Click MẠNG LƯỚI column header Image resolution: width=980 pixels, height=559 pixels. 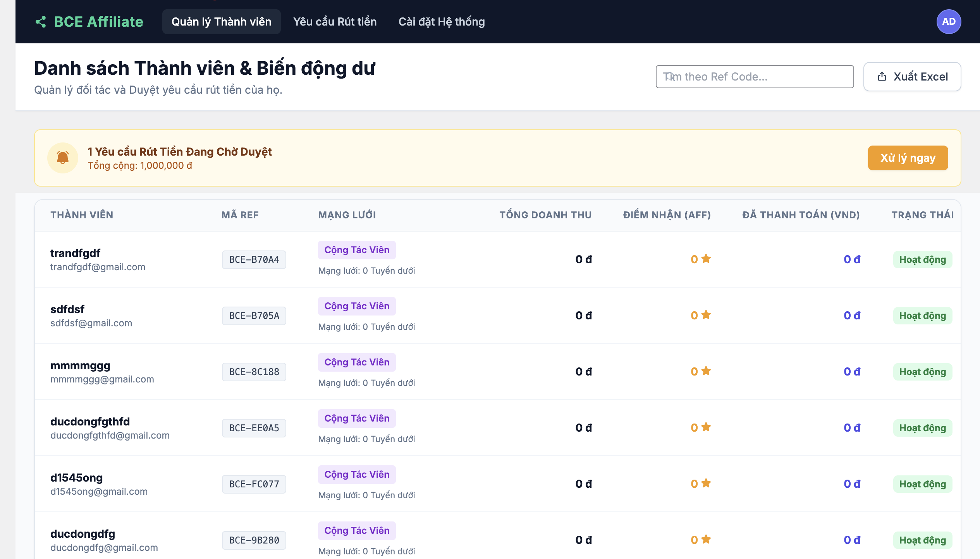(347, 215)
